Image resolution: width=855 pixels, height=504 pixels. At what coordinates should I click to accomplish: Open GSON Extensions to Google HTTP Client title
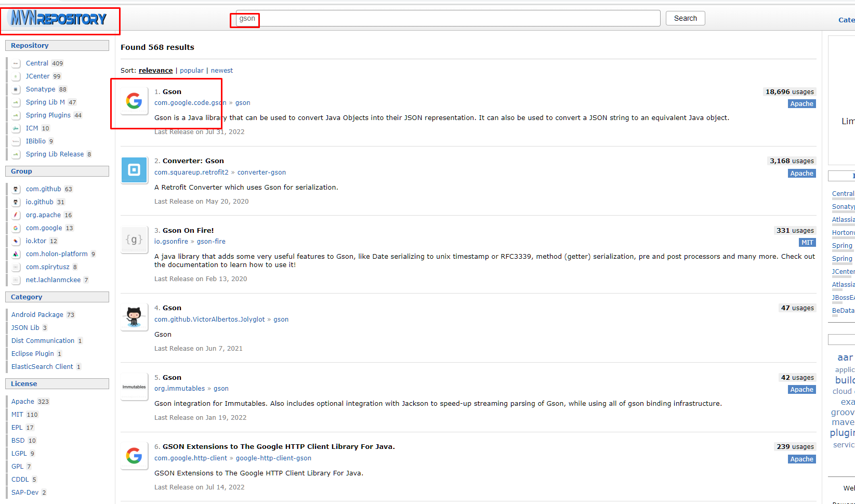coord(279,447)
